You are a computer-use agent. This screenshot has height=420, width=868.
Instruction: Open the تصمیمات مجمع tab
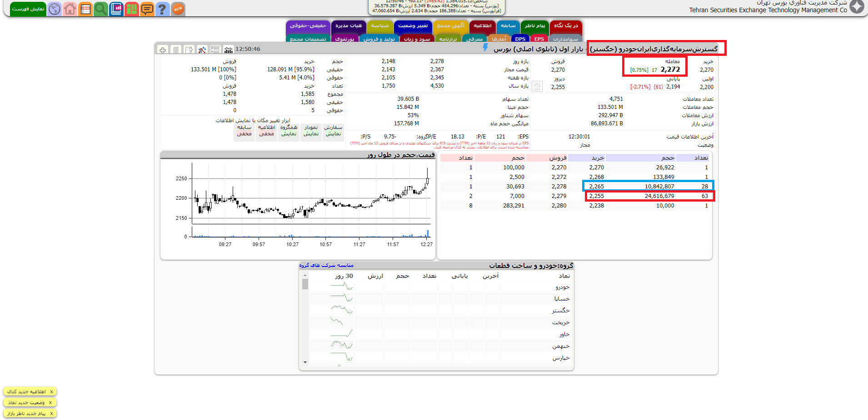tap(308, 39)
